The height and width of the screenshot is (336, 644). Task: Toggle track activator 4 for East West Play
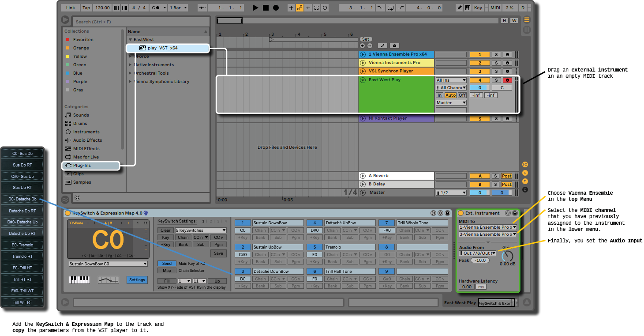[x=479, y=80]
